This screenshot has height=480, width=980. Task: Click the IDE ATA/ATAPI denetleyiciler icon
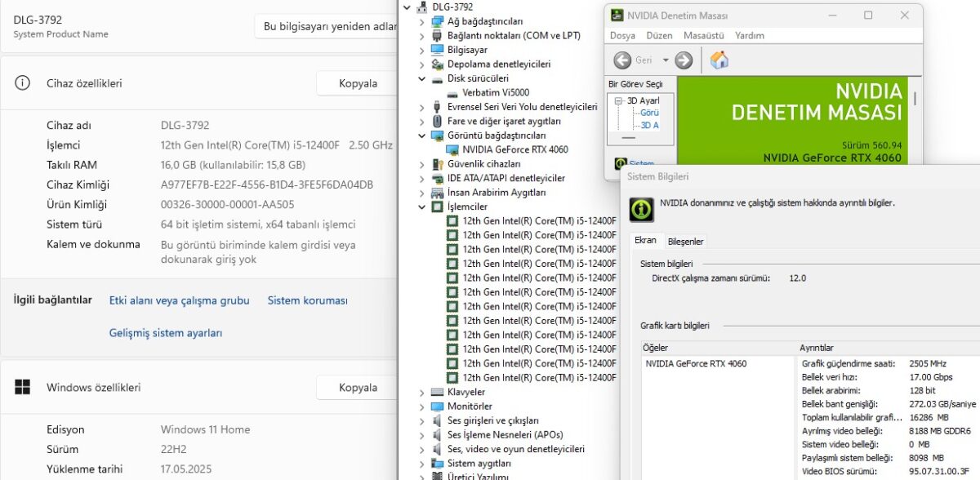[438, 178]
